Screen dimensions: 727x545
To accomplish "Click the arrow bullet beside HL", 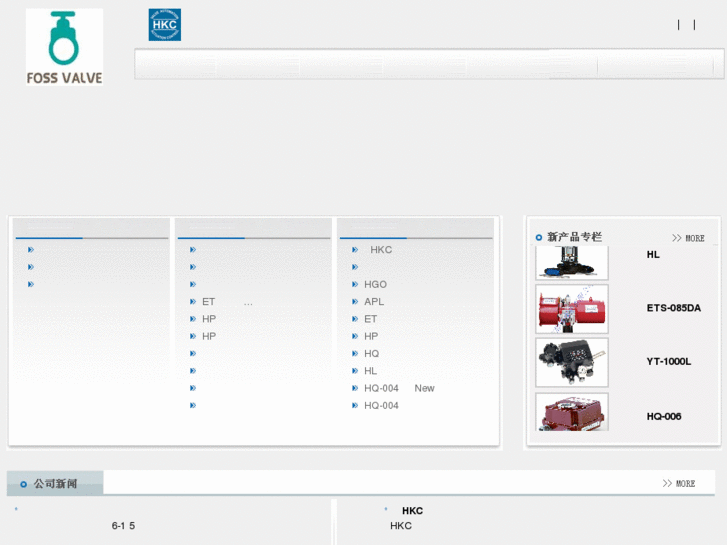I will click(x=355, y=371).
